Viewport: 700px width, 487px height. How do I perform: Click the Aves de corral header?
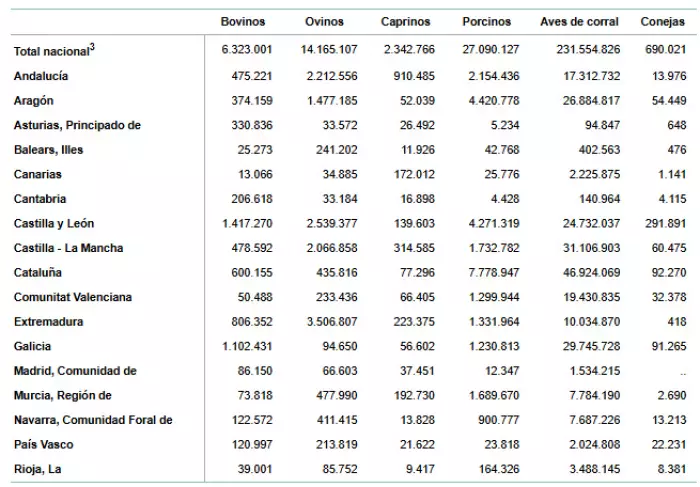pyautogui.click(x=580, y=21)
